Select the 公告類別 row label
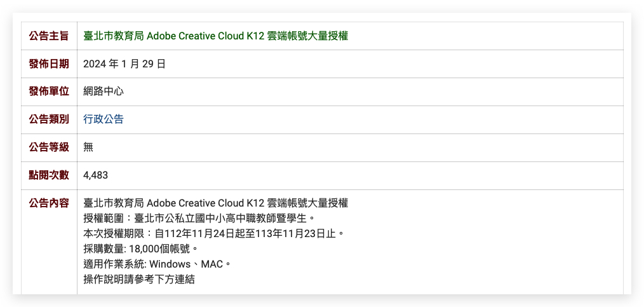Screen dimensions: 644x307 (x=49, y=119)
